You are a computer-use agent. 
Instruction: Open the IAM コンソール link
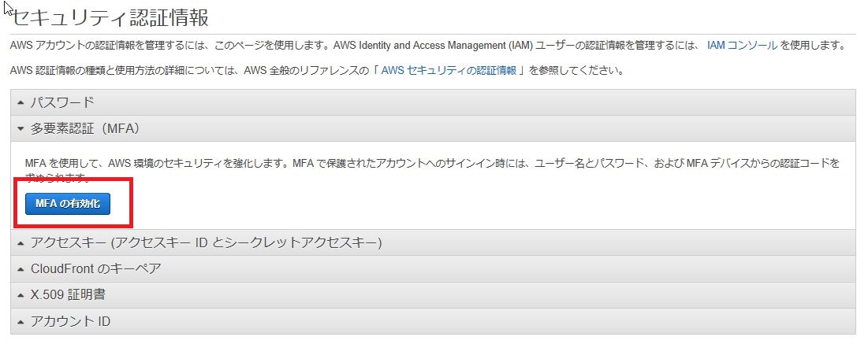743,46
